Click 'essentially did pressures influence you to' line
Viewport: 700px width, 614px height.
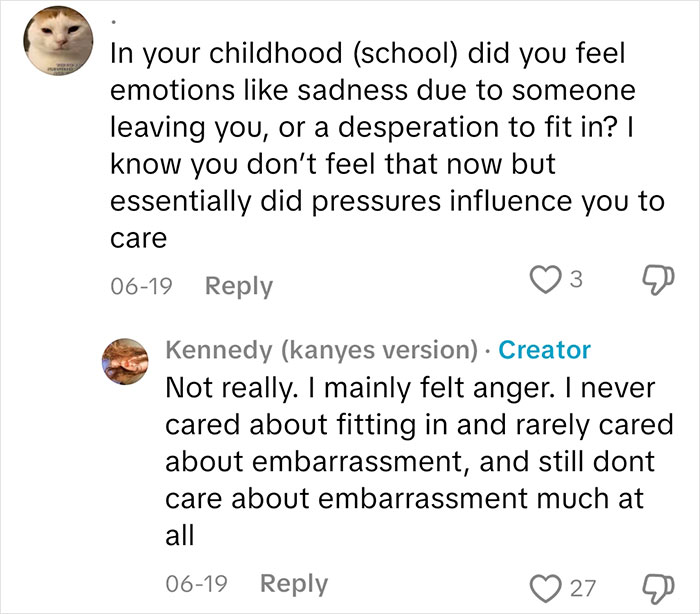pyautogui.click(x=386, y=201)
